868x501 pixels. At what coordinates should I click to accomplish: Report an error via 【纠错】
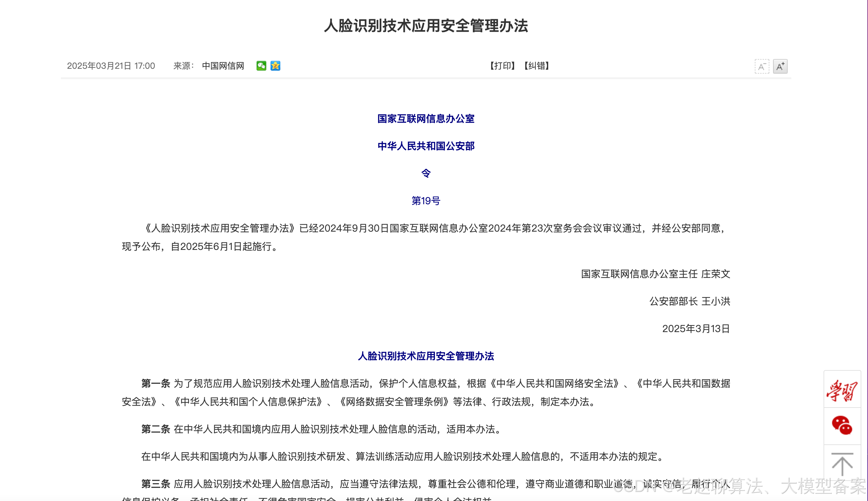pyautogui.click(x=536, y=66)
